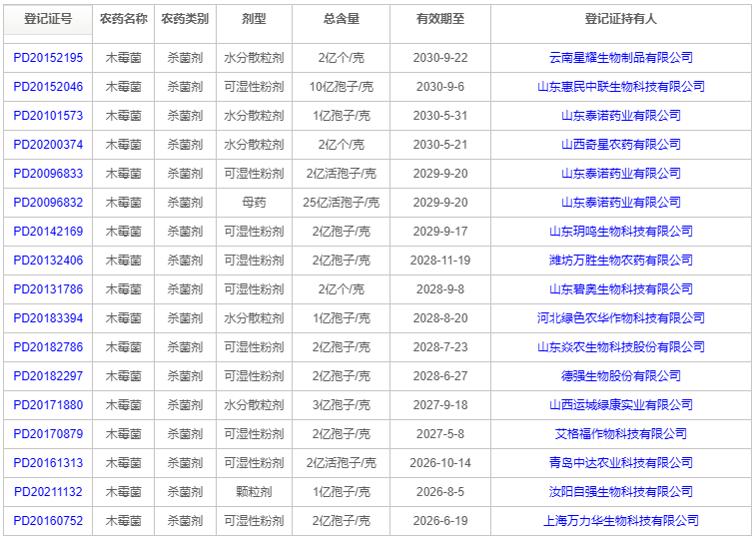Open registration PD20160752 link
Screen dimensions: 756x541
click(48, 521)
